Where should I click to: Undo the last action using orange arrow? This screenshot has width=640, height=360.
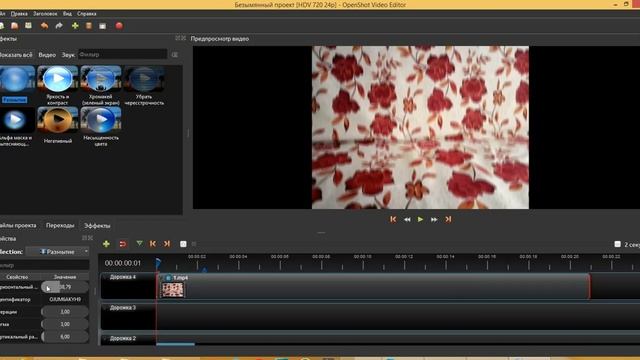point(44,26)
